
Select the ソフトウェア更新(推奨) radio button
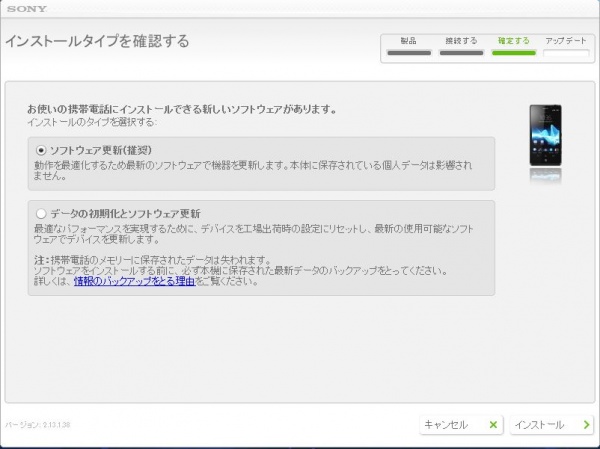41,149
